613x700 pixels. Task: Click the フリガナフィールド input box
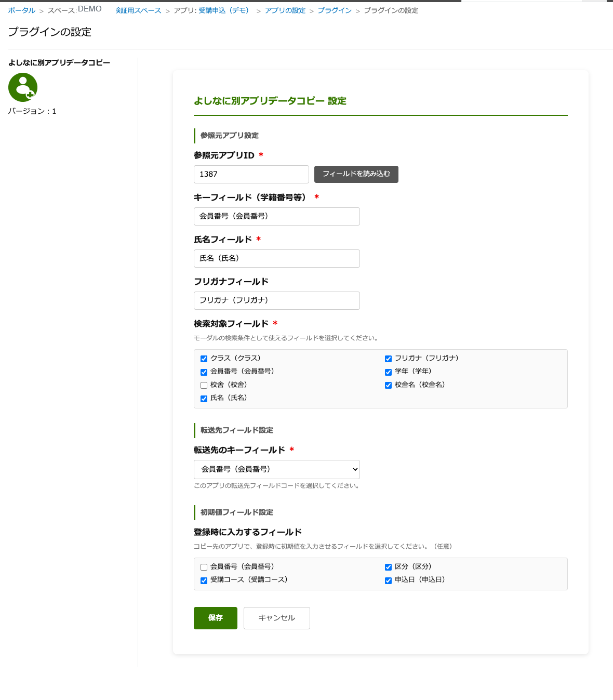pyautogui.click(x=277, y=300)
